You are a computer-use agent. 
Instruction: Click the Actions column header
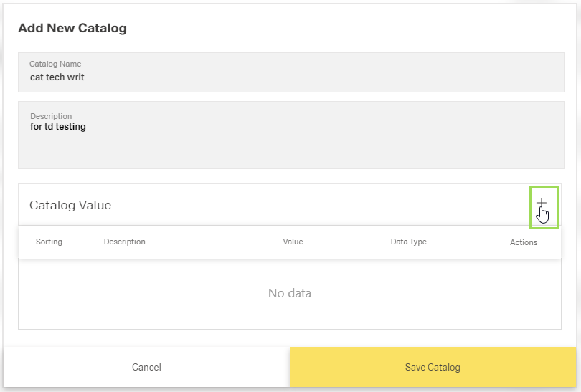tap(524, 242)
